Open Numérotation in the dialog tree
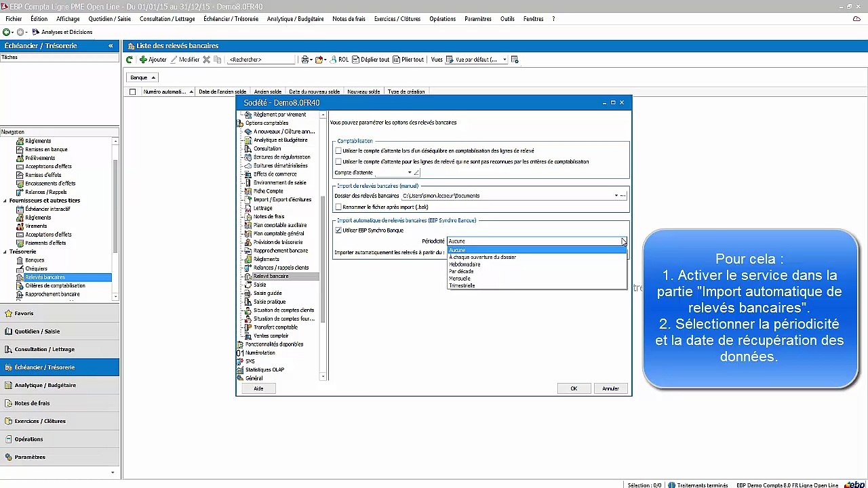 click(x=260, y=352)
